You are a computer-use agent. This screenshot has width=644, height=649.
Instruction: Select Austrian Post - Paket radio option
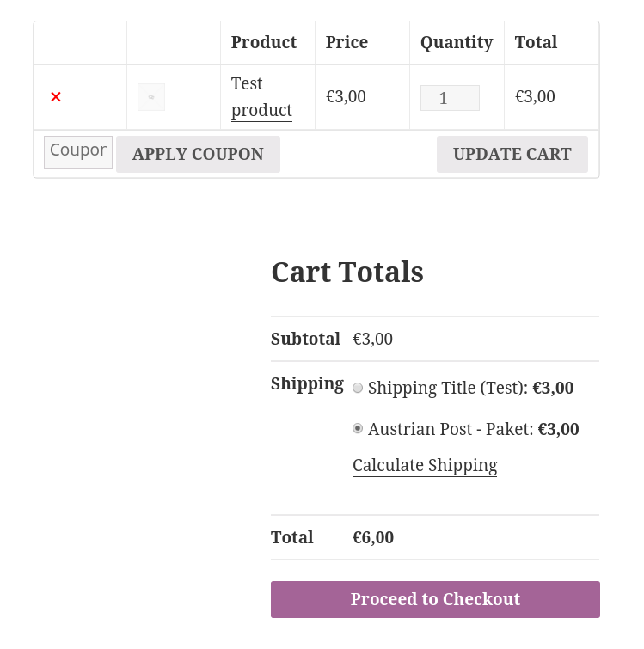(x=358, y=428)
